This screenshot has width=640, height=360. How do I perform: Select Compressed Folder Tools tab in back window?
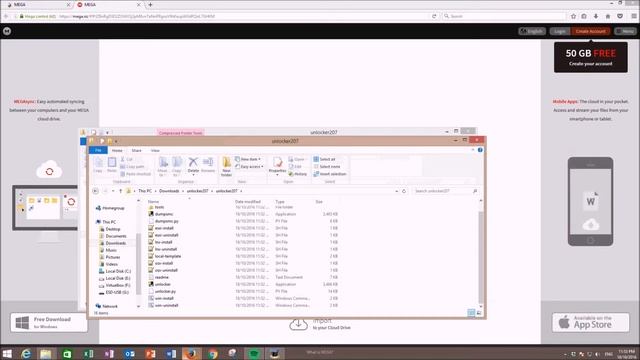180,133
